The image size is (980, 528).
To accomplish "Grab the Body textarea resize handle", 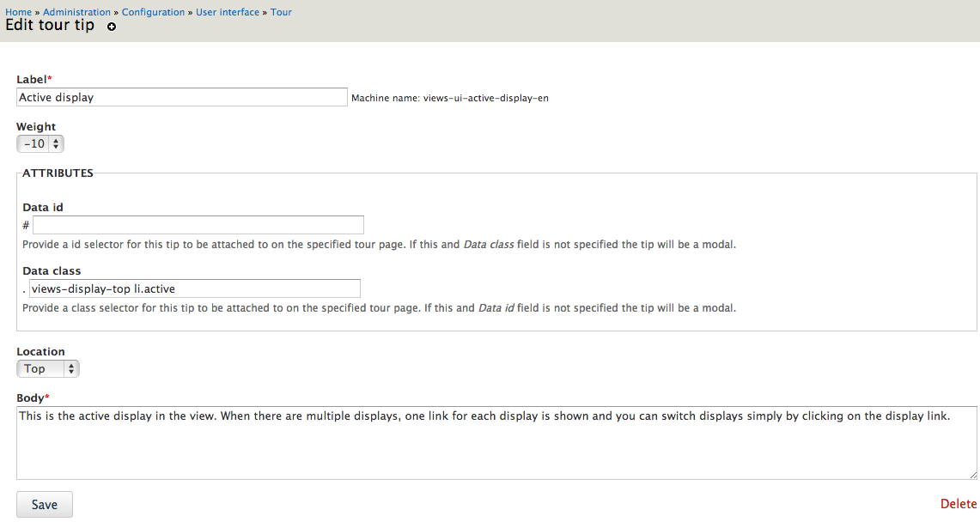I will pyautogui.click(x=972, y=475).
